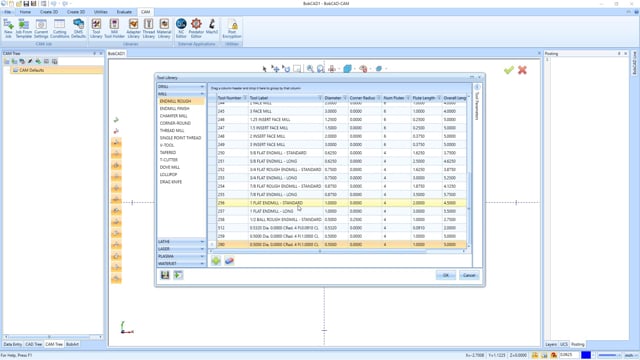This screenshot has height=360, width=640.
Task: Click Cancel in Tool Library dialog
Action: 469,275
